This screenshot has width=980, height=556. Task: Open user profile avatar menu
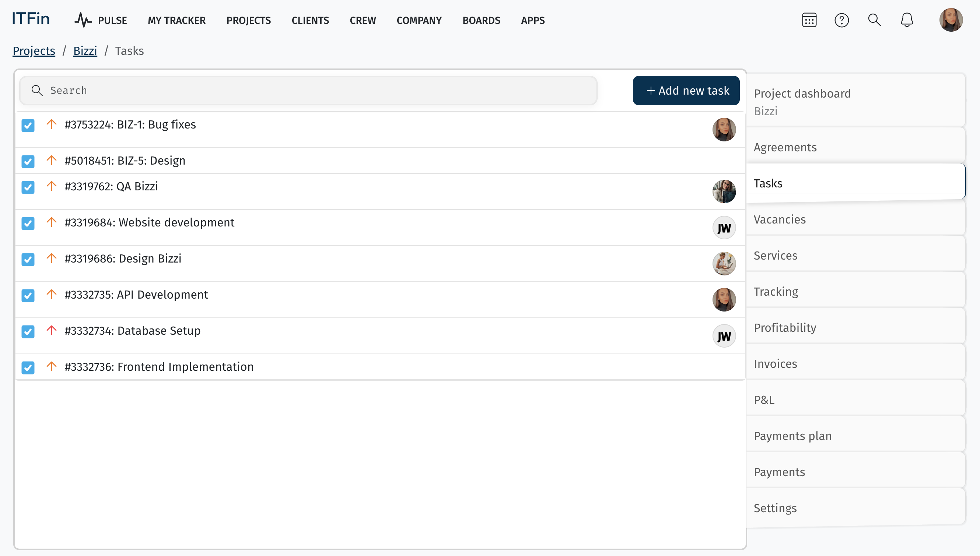[x=951, y=20]
